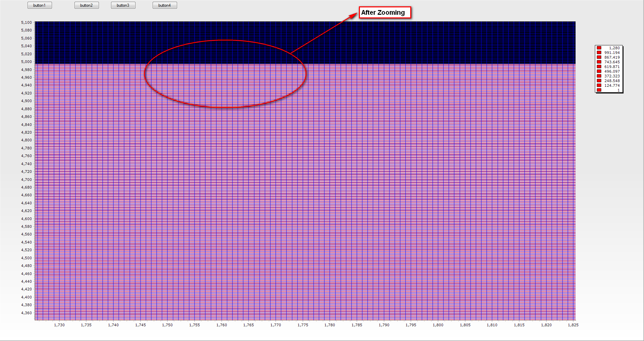Click red legend swatch beside 867.419
Image resolution: width=644 pixels, height=341 pixels.
click(x=599, y=57)
